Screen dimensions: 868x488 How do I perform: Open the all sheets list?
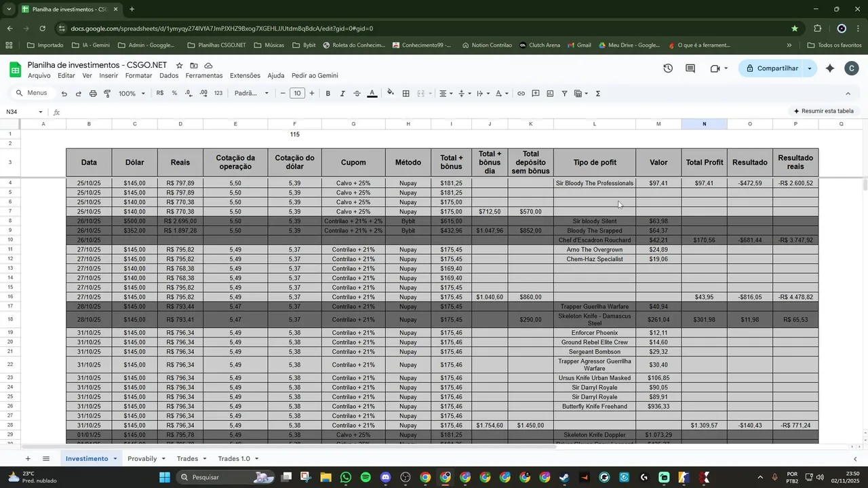click(46, 459)
